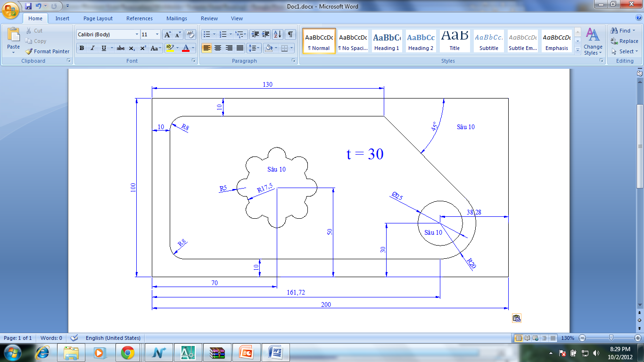Toggle bold formatting
The height and width of the screenshot is (362, 644).
tap(82, 48)
